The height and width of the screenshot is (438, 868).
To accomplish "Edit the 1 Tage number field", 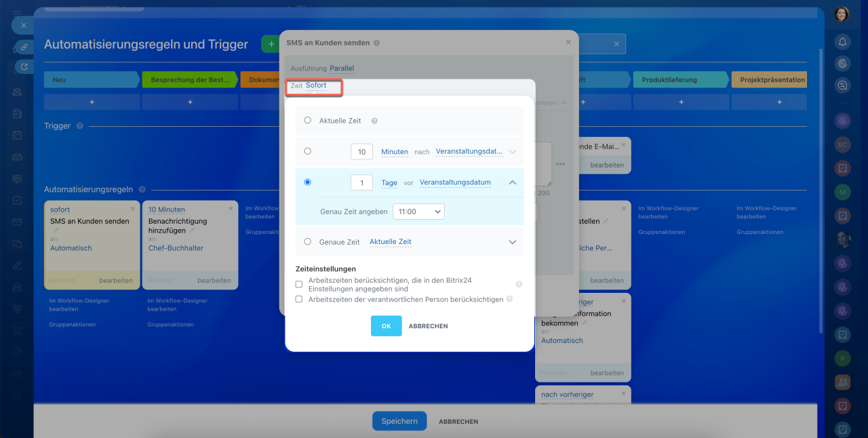I will coord(361,183).
